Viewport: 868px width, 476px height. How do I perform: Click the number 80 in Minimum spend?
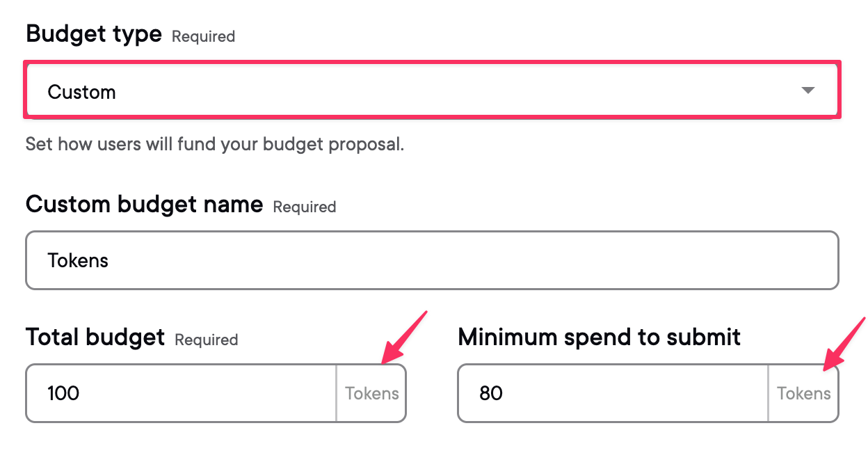click(491, 393)
